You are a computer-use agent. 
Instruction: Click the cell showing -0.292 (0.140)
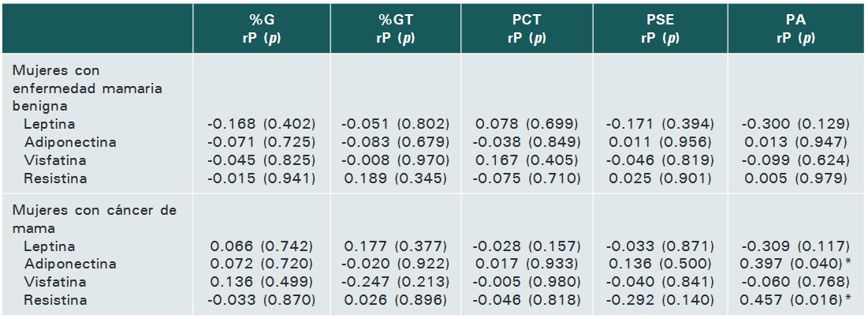(x=660, y=300)
